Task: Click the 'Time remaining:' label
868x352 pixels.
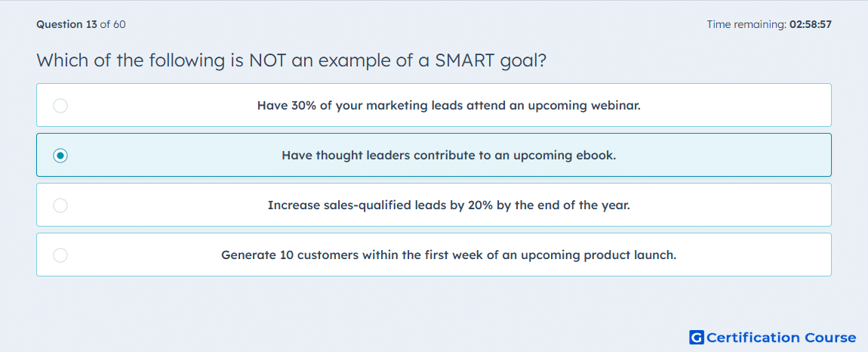Action: [747, 24]
